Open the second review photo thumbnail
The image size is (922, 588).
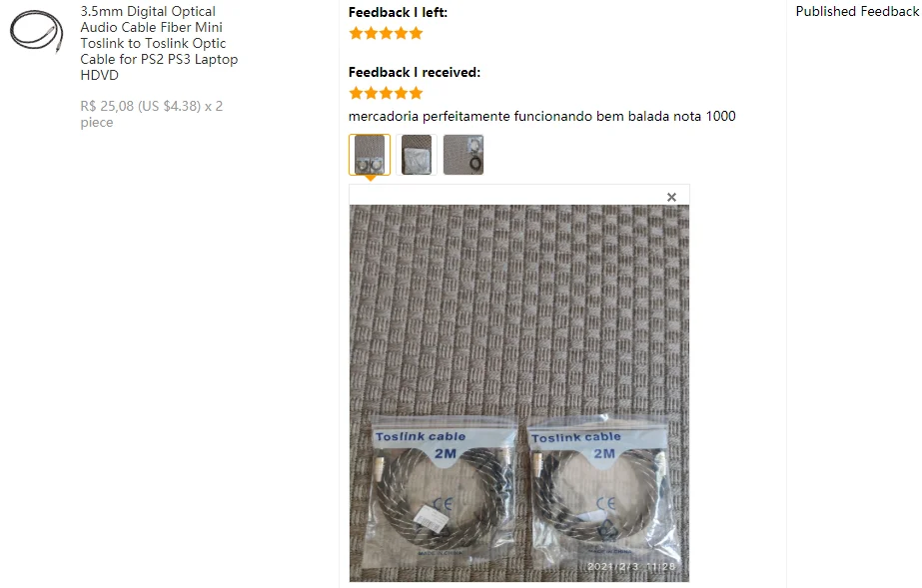point(417,155)
